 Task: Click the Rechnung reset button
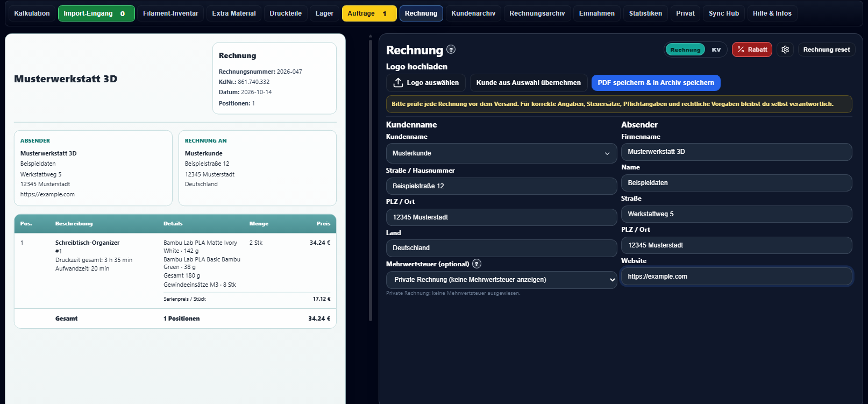(827, 49)
